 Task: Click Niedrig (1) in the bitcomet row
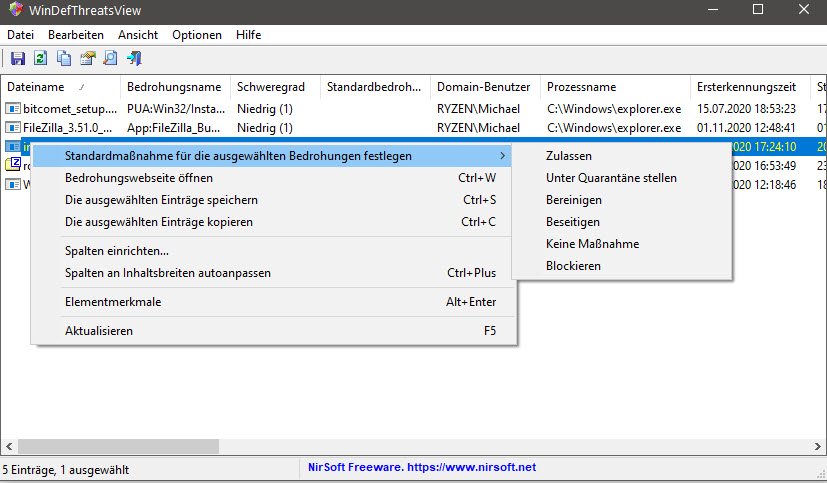[x=265, y=109]
